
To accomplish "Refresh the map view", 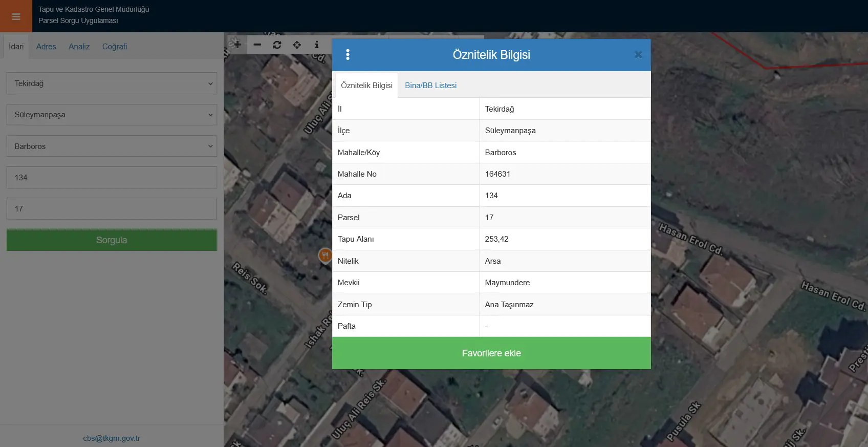I will pyautogui.click(x=277, y=45).
